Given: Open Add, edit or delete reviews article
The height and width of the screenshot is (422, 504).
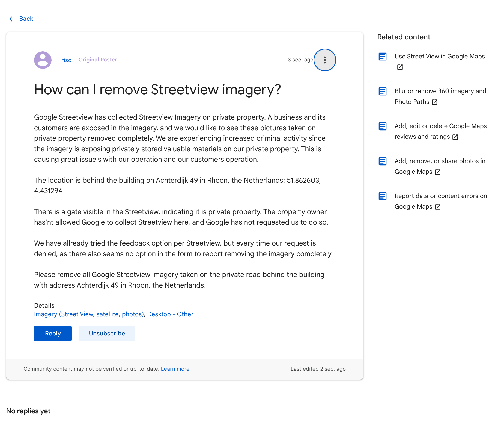Looking at the screenshot, I should point(441,131).
